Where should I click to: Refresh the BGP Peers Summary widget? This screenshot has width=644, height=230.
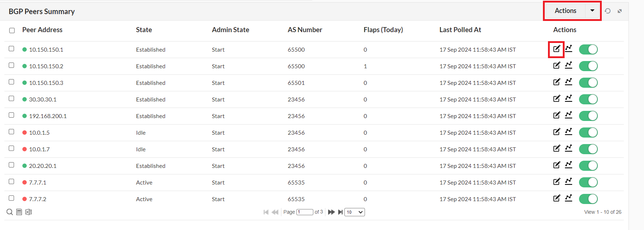(x=608, y=11)
